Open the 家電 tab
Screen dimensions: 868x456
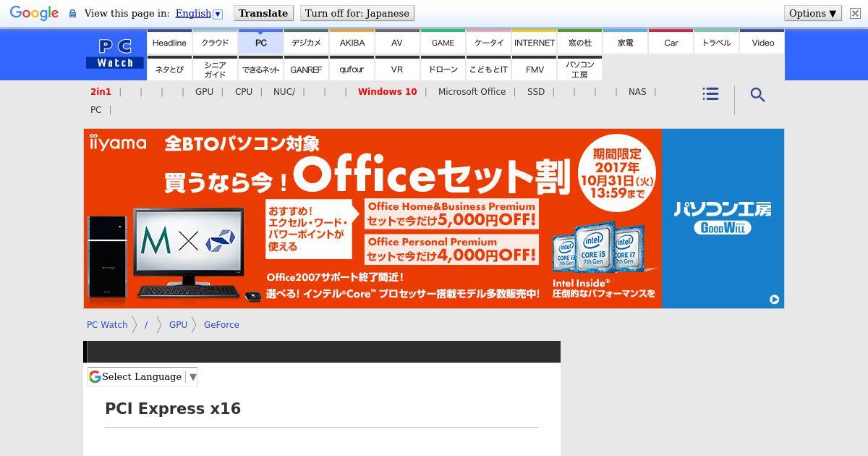click(x=626, y=43)
